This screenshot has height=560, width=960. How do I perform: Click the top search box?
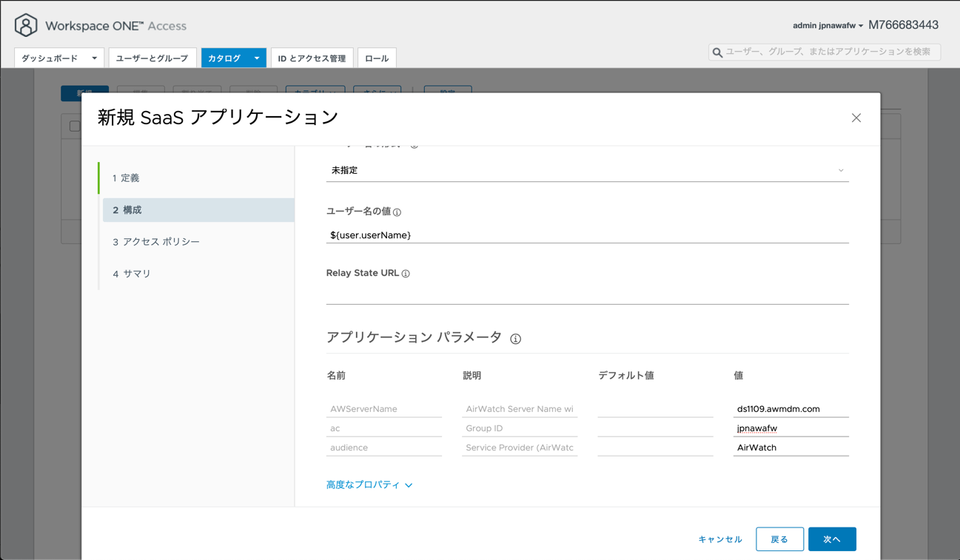pyautogui.click(x=825, y=53)
